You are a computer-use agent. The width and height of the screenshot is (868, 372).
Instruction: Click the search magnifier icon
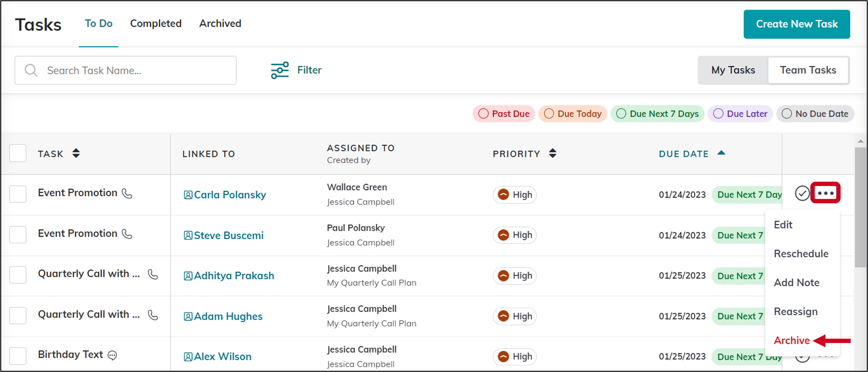tap(31, 70)
